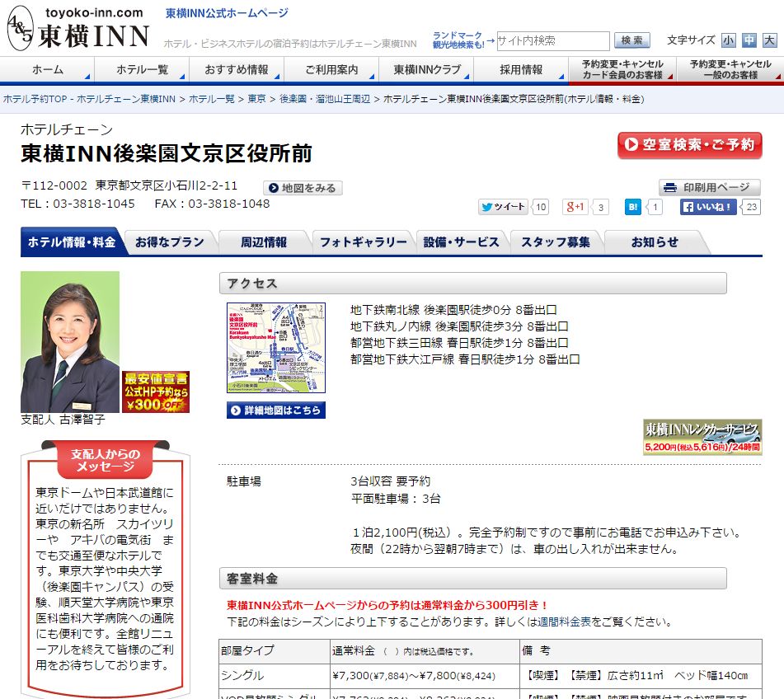Image resolution: width=784 pixels, height=699 pixels.
Task: Click the Google +1 button
Action: pyautogui.click(x=575, y=207)
